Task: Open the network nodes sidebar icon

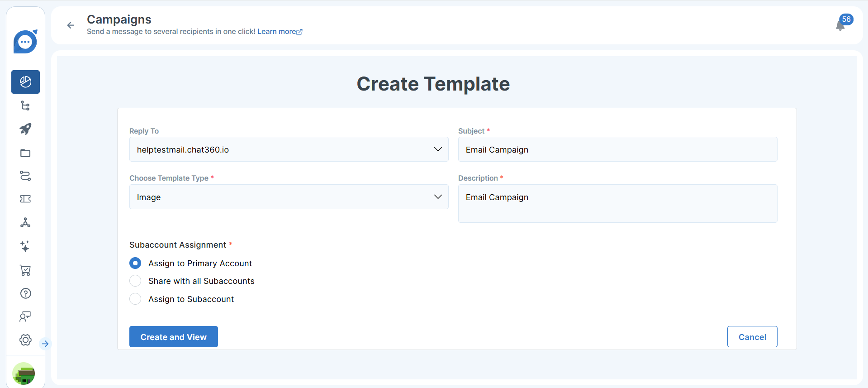Action: [x=25, y=223]
